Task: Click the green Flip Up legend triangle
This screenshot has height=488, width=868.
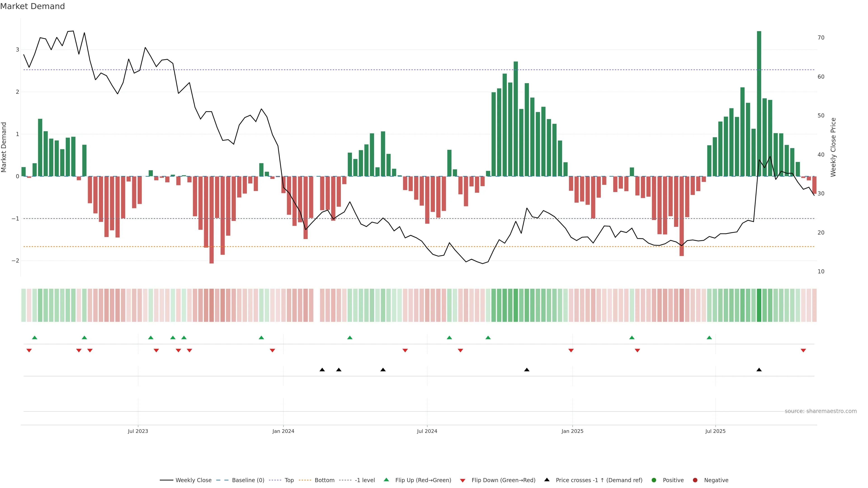Action: (x=386, y=480)
